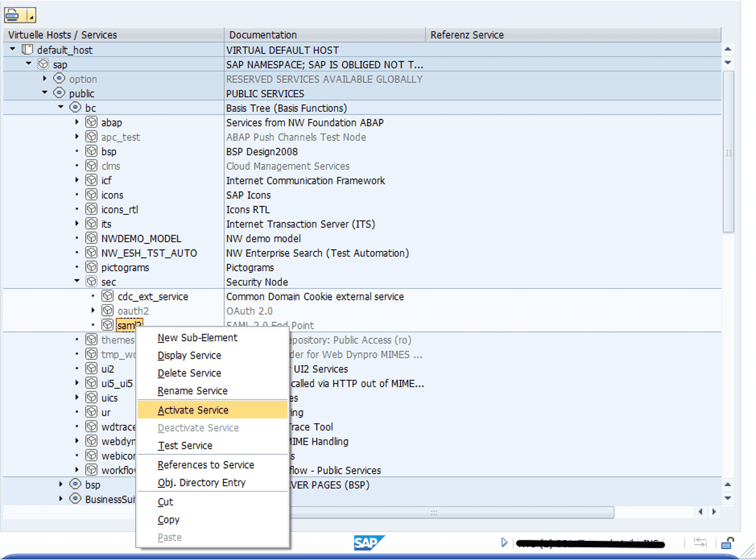Screen dimensions: 756x560
Task: Click the its service cube icon
Action: pyautogui.click(x=91, y=223)
